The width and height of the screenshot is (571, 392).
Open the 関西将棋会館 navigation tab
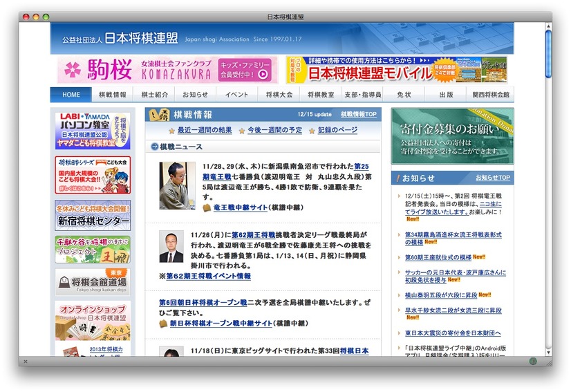(491, 94)
